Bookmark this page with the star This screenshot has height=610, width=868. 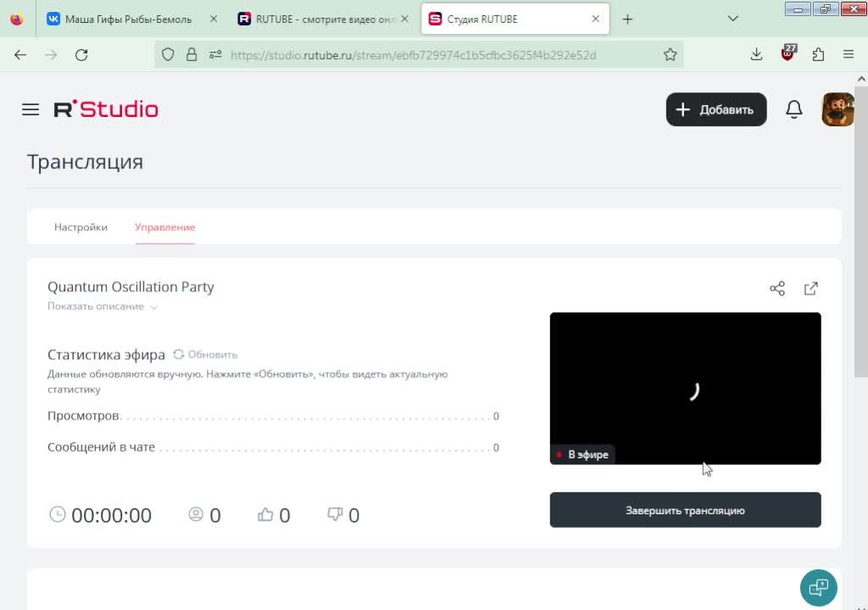[x=670, y=54]
